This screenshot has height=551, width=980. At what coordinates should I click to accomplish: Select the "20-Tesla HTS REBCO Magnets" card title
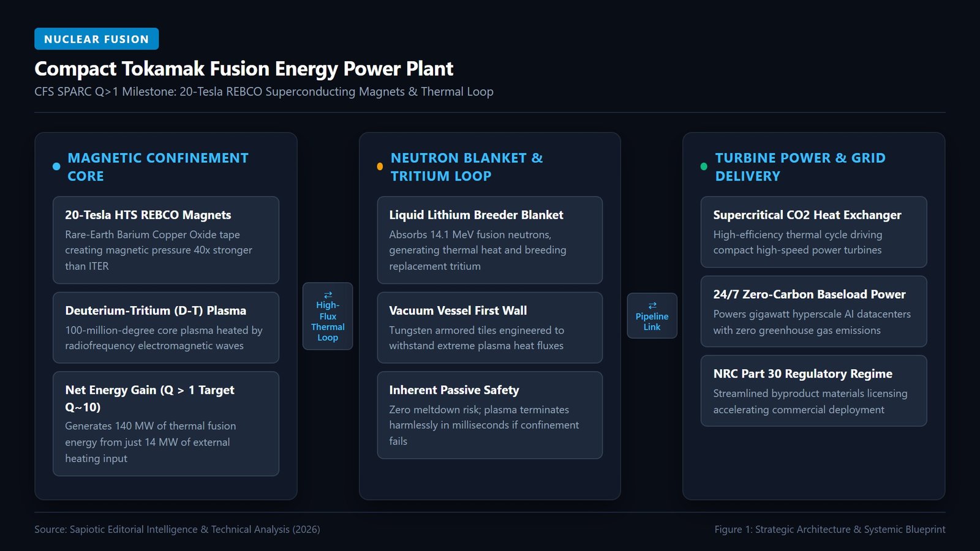click(148, 215)
